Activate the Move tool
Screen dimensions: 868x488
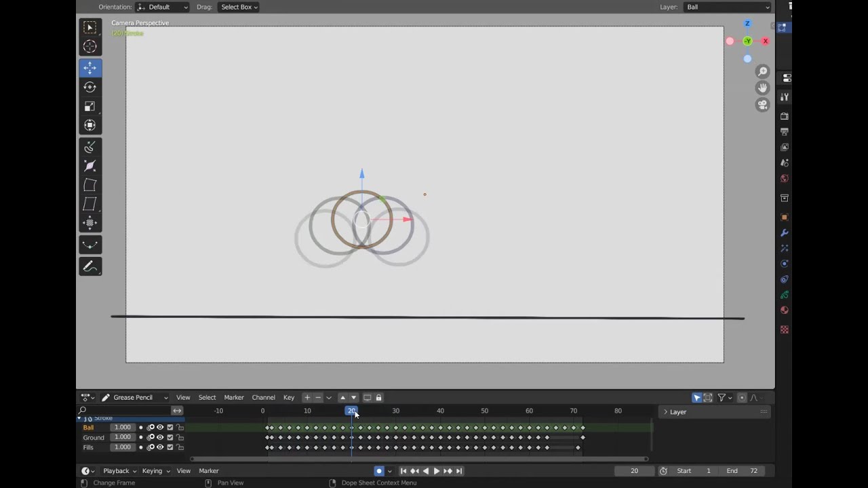tap(90, 68)
